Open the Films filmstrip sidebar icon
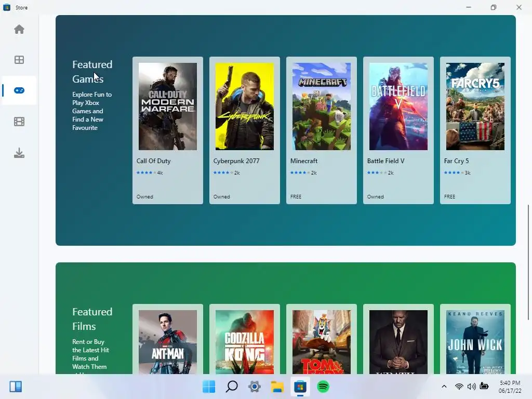This screenshot has height=399, width=532. pyautogui.click(x=19, y=122)
